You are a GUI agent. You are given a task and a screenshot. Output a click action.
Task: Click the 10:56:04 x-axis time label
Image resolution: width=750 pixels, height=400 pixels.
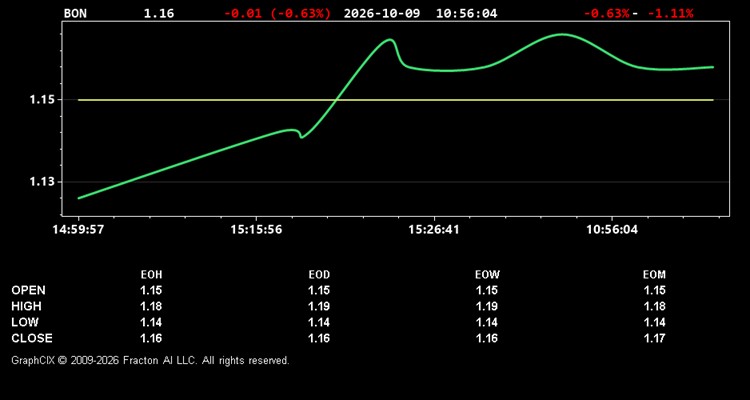click(x=612, y=230)
